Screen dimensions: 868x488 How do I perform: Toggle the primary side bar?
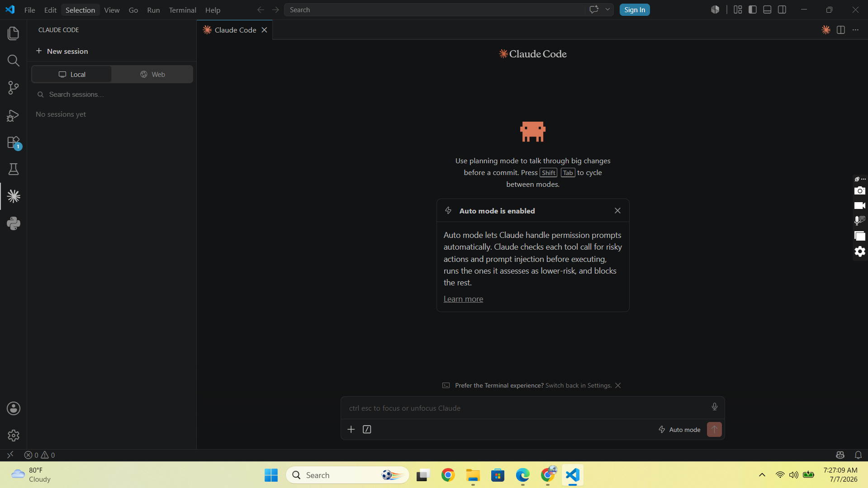(x=753, y=9)
